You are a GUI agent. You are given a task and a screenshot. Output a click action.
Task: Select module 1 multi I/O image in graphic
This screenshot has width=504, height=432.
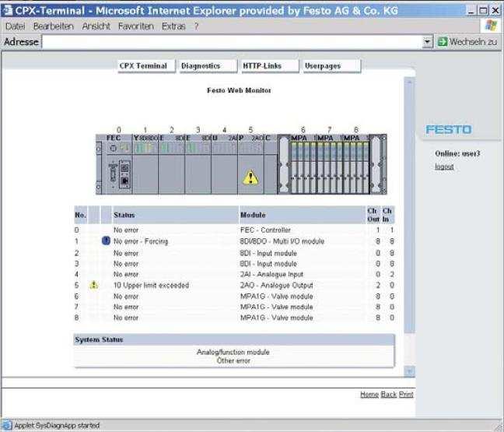145,164
